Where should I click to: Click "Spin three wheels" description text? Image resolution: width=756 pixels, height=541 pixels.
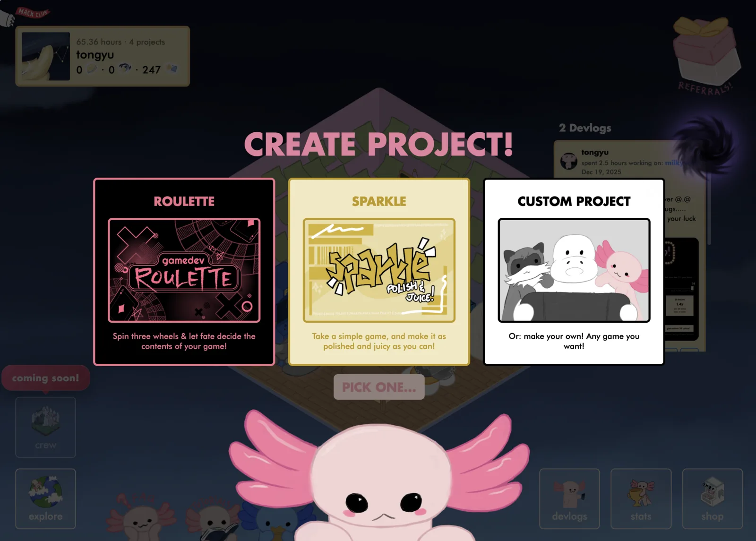[x=184, y=341]
